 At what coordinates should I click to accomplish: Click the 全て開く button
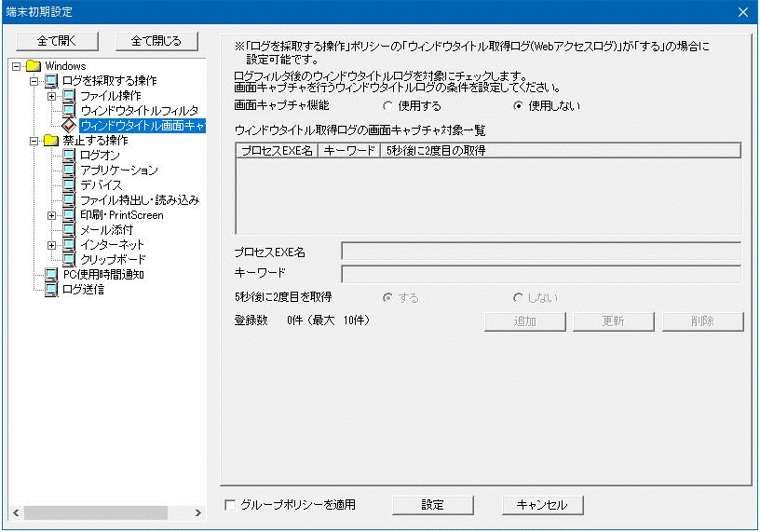pos(57,41)
